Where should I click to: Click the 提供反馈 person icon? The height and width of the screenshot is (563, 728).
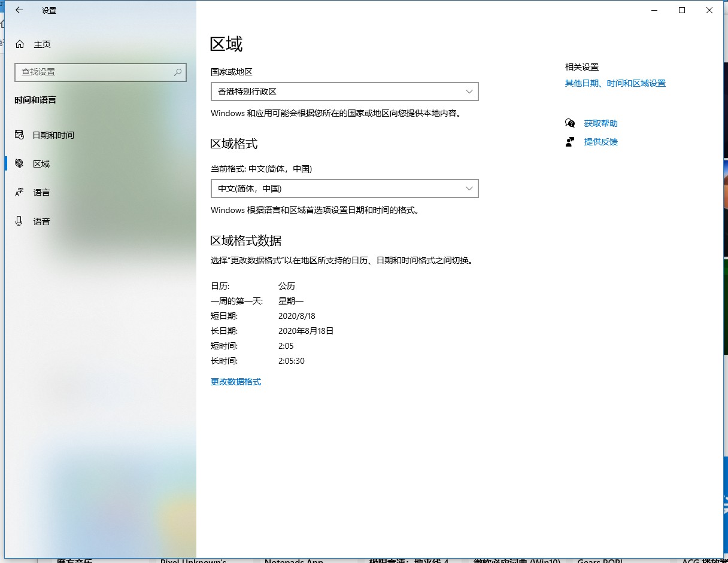(570, 141)
